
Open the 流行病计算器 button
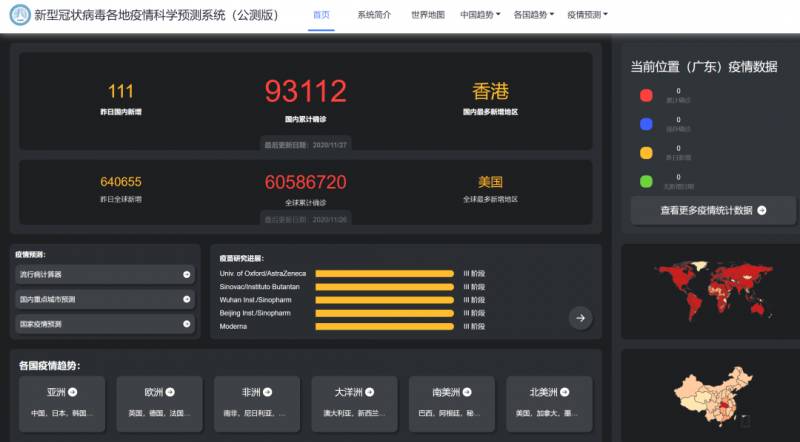[104, 273]
